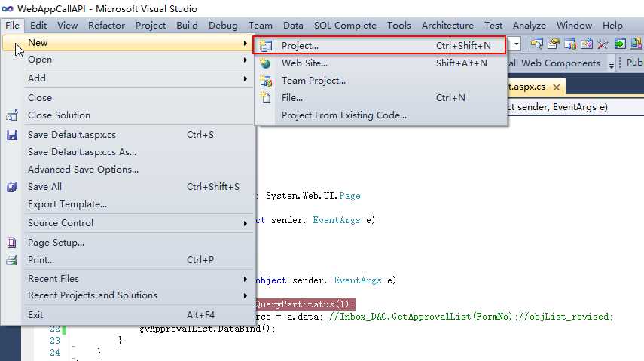Click the Team Project icon

coord(266,81)
